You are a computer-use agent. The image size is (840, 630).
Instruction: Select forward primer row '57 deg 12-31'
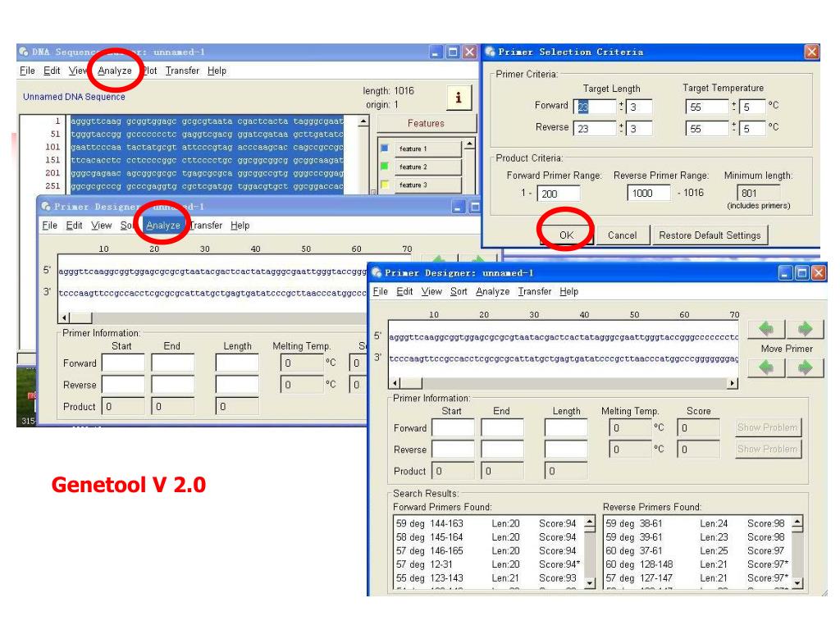pyautogui.click(x=488, y=564)
